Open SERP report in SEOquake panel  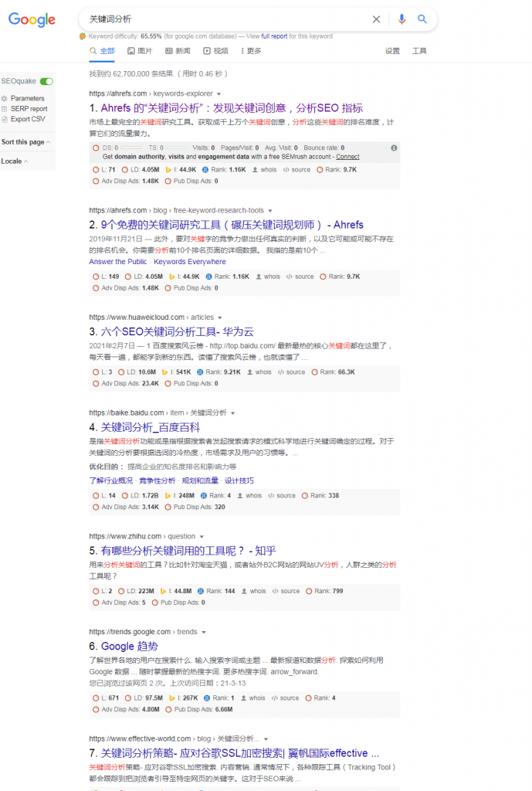(x=24, y=109)
